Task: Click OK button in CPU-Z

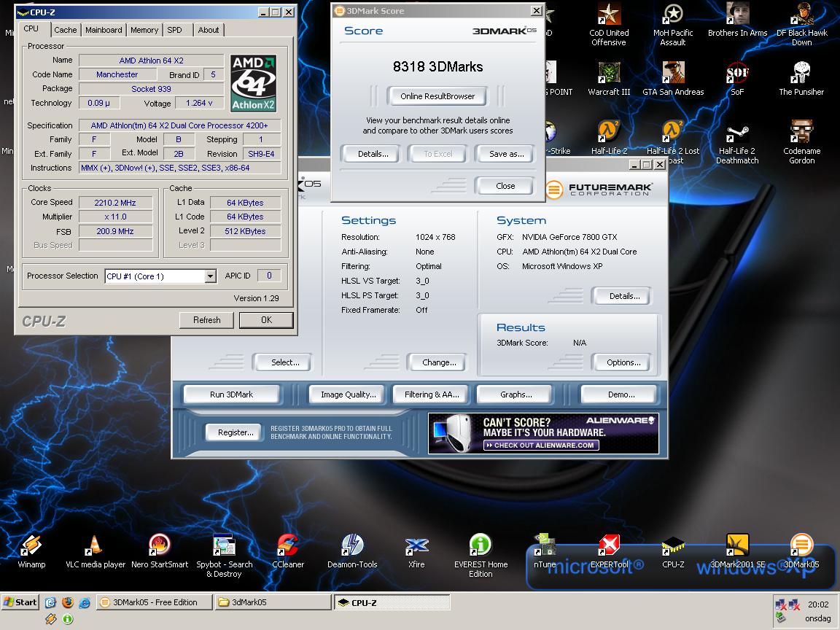Action: point(266,320)
